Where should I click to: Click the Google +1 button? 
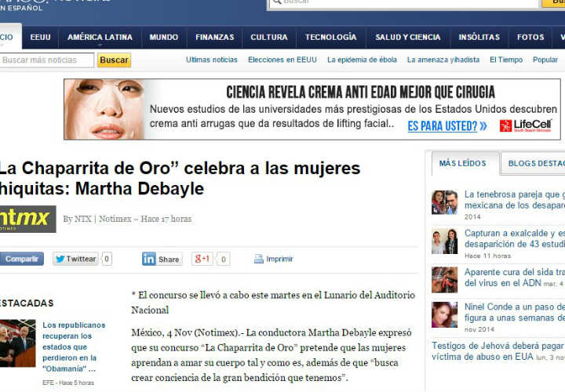pos(202,259)
